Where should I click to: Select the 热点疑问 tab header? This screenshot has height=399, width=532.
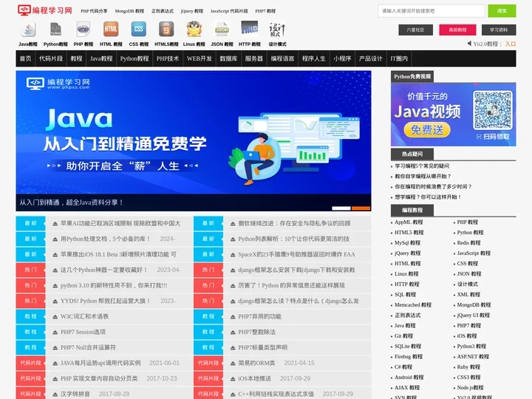412,154
